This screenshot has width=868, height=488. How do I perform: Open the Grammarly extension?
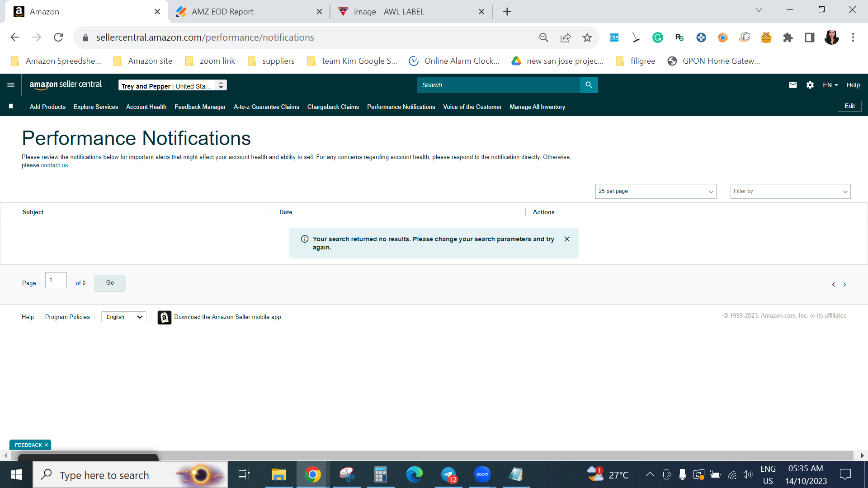click(658, 38)
